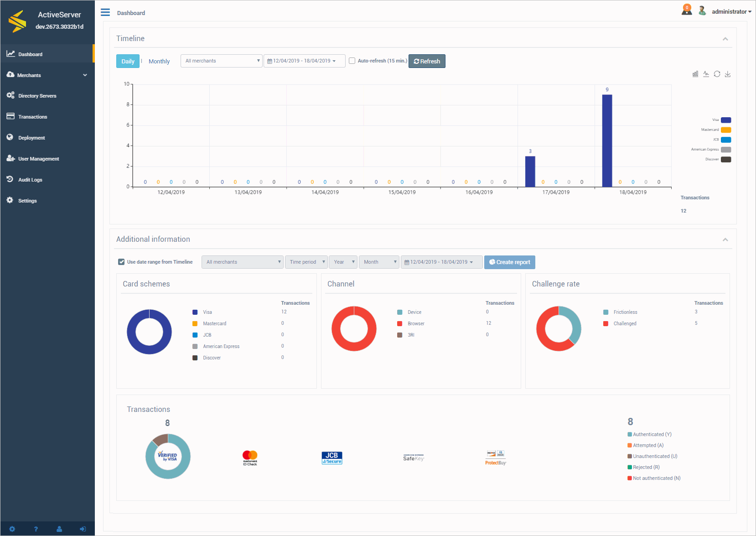
Task: Switch to the Monthly timeline view
Action: [x=159, y=61]
